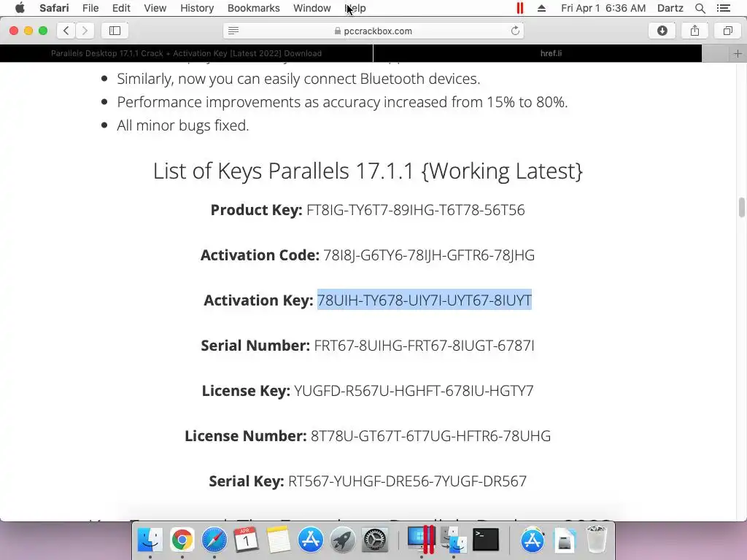Open Parallels Desktop from the Dock

coord(421,540)
